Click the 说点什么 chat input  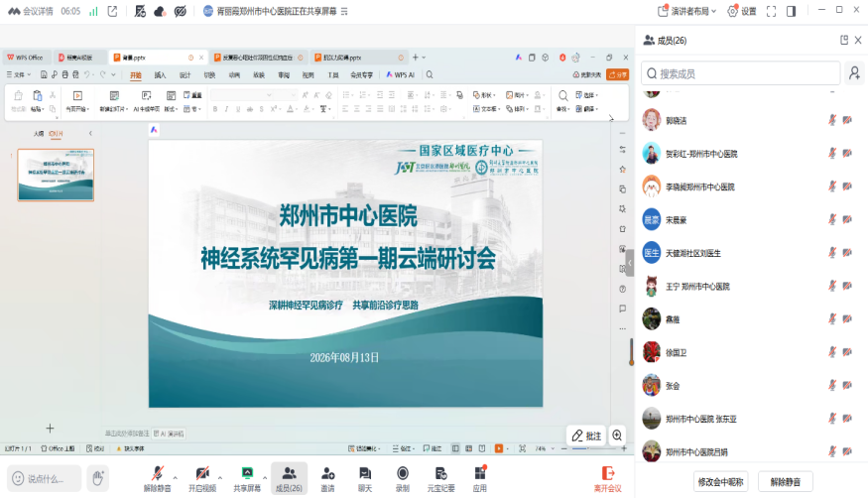(x=45, y=478)
